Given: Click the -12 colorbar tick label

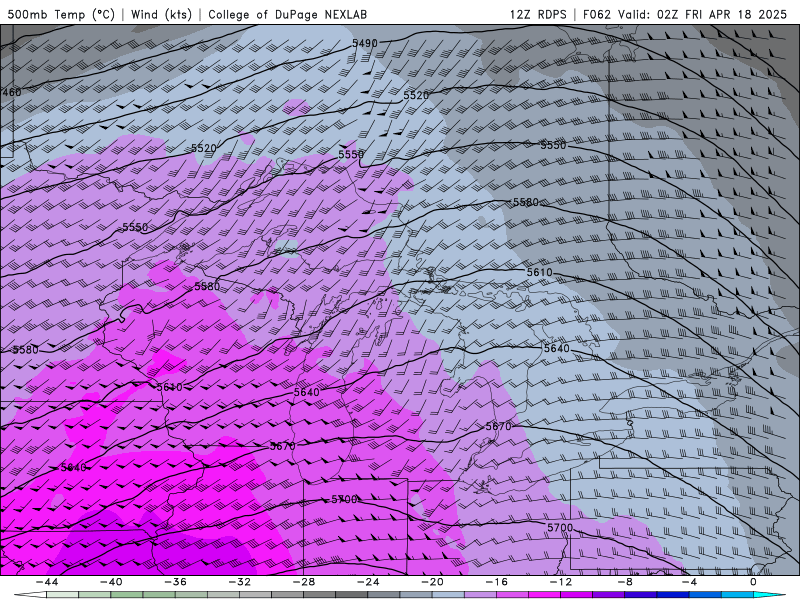Looking at the screenshot, I should (561, 582).
